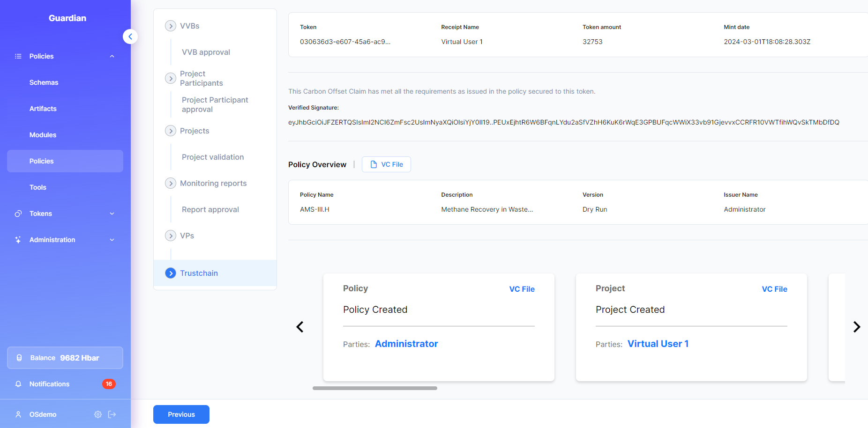Screen dimensions: 868x428
Task: Select Modules from the sidebar menu
Action: point(43,135)
